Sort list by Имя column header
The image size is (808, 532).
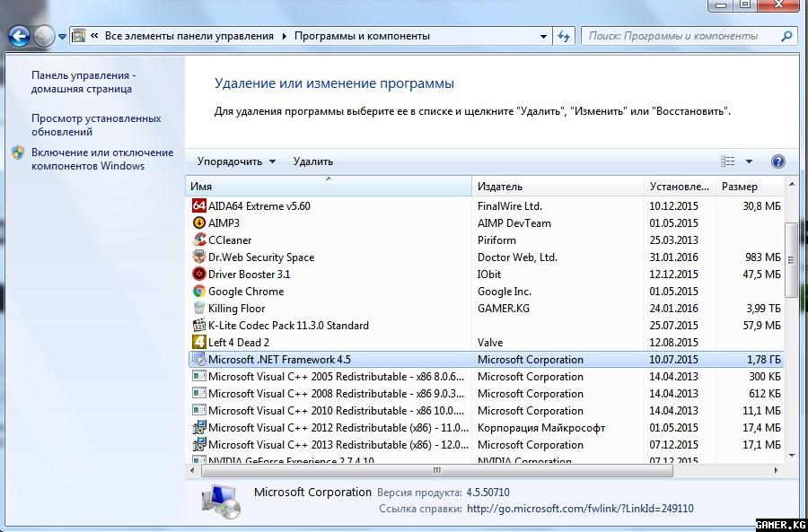pyautogui.click(x=329, y=187)
